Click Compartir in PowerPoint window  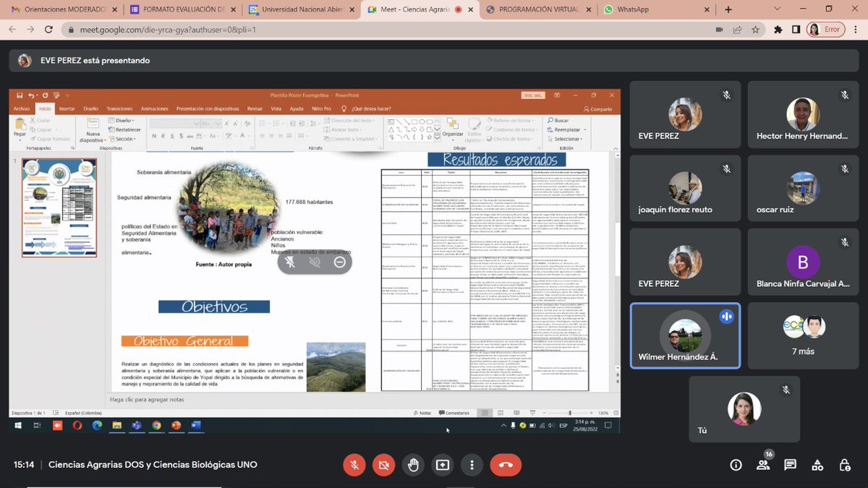[597, 109]
